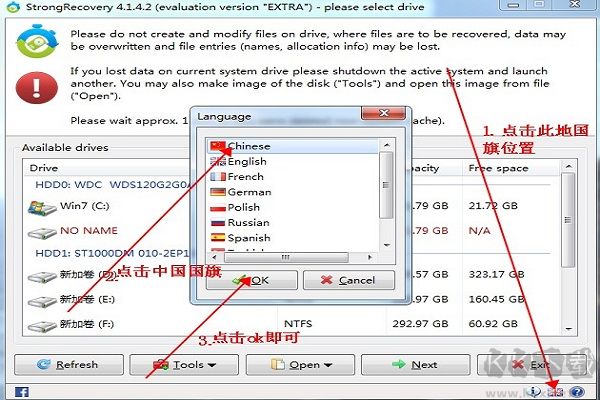The image size is (600, 400).
Task: Click the drive icon for volume (E:)
Action: pyautogui.click(x=42, y=301)
